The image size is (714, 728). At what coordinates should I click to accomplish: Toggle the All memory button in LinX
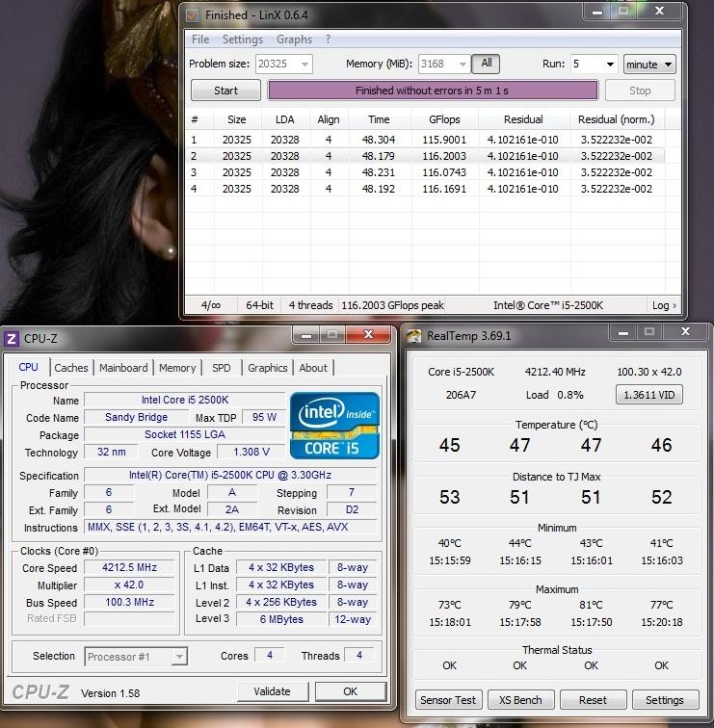tap(486, 64)
